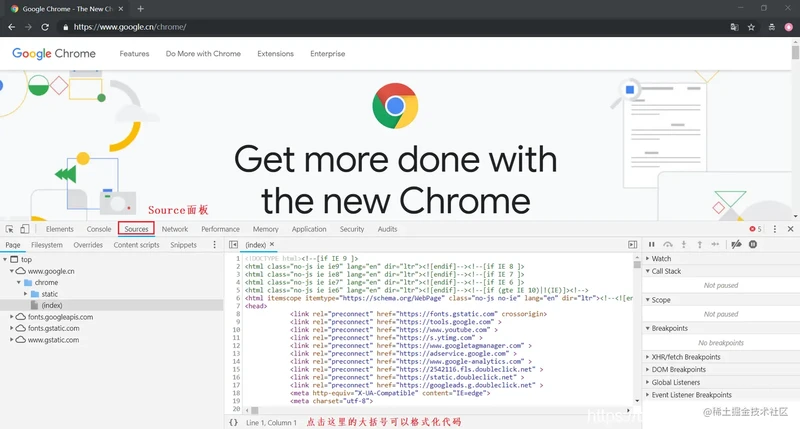Open a new browser tab

140,9
